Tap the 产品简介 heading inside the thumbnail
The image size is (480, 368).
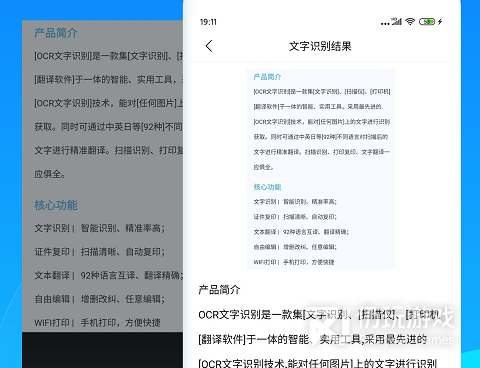[x=267, y=77]
